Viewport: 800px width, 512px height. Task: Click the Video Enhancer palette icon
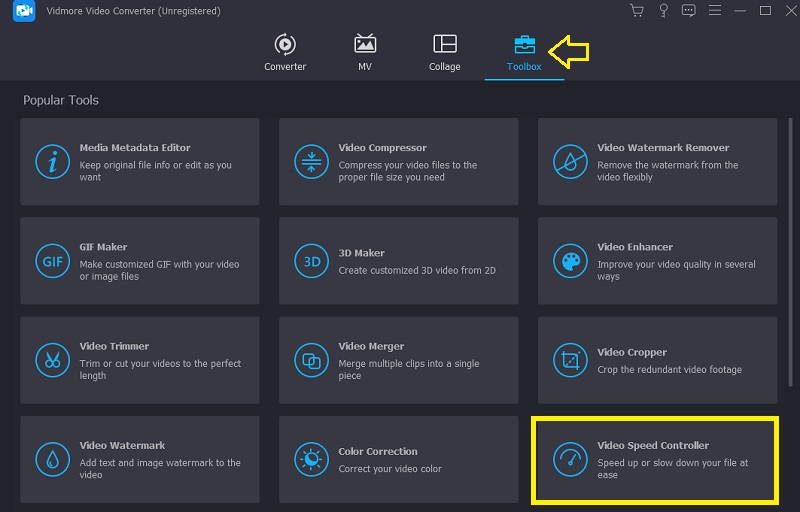(x=570, y=261)
